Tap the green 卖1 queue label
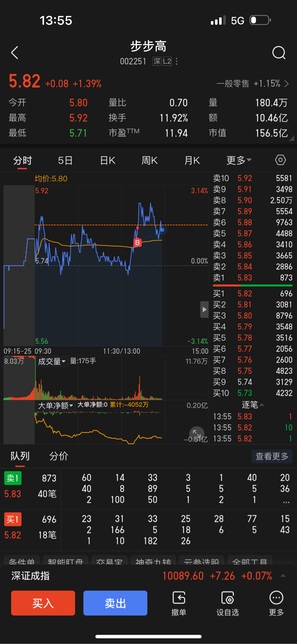Viewport: 297px width, 644px height. tap(13, 478)
